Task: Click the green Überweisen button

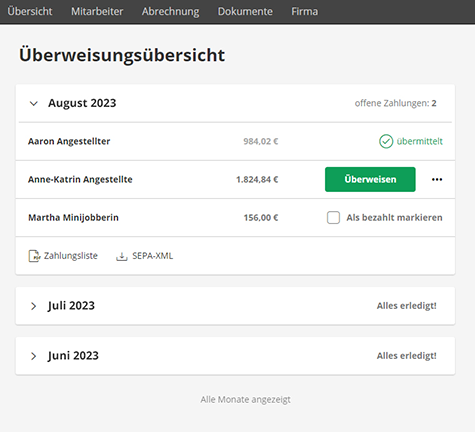Action: [370, 179]
